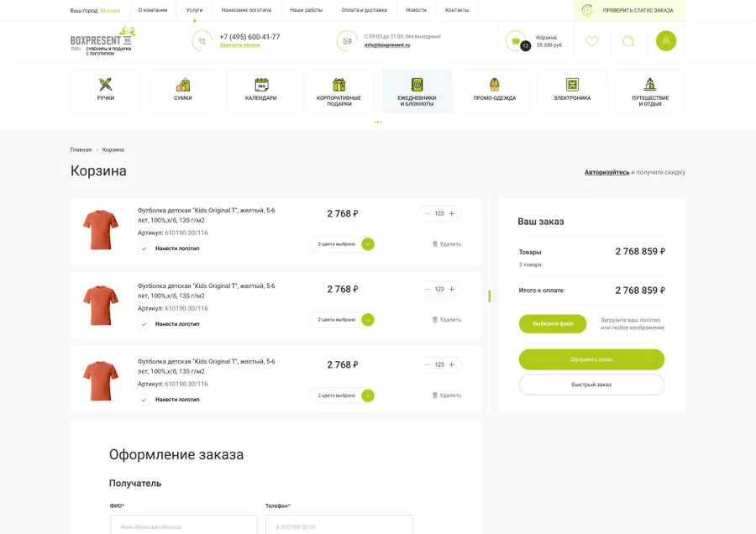The image size is (756, 534).
Task: Toggle Нанести логотип checkbox on third item
Action: click(x=144, y=400)
